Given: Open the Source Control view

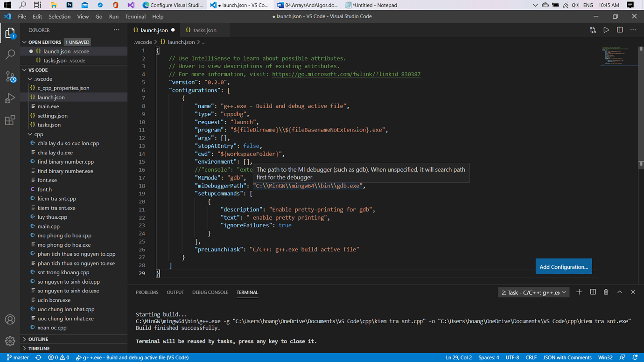Looking at the screenshot, I should coord(10,77).
